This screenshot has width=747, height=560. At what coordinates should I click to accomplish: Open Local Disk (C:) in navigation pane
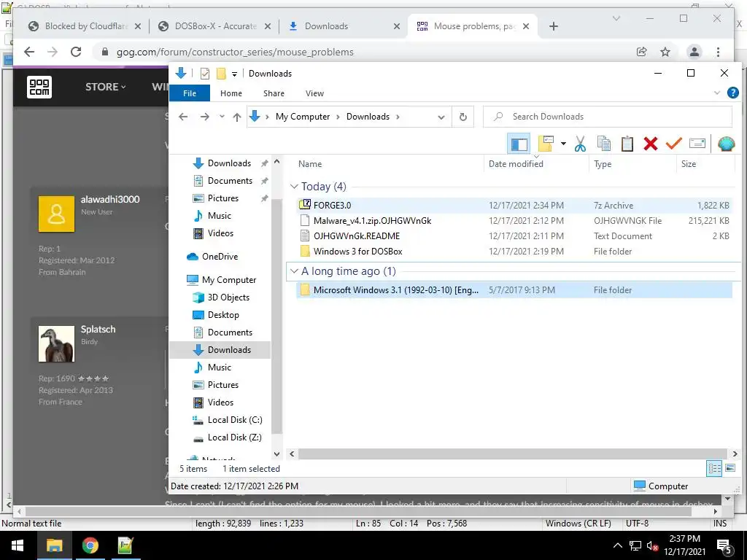pyautogui.click(x=235, y=420)
